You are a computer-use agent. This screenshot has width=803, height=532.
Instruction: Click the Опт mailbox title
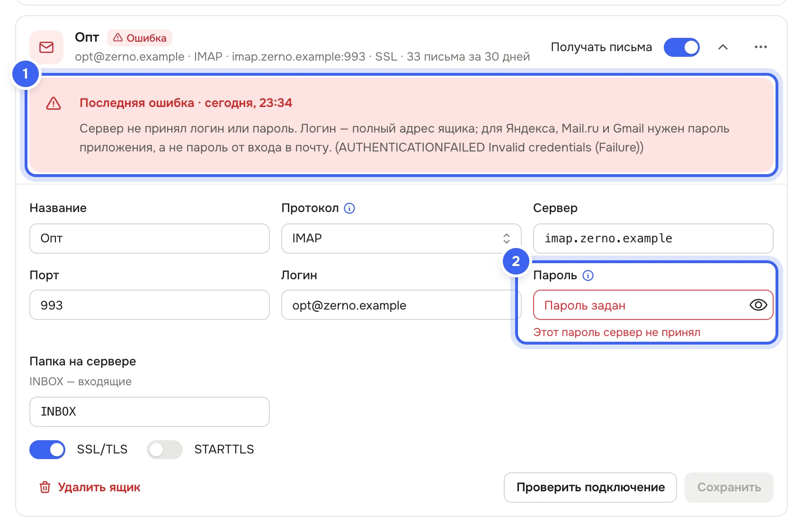click(x=87, y=37)
